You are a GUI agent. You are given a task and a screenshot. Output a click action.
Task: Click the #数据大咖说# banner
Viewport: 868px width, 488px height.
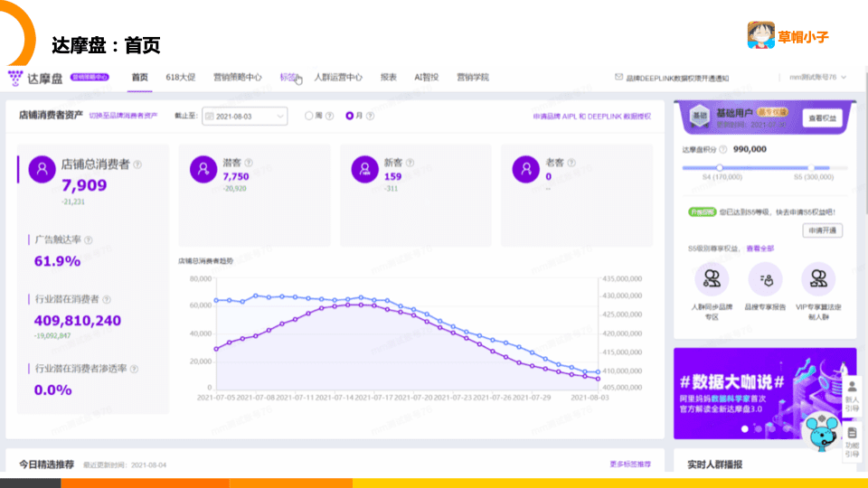[765, 393]
